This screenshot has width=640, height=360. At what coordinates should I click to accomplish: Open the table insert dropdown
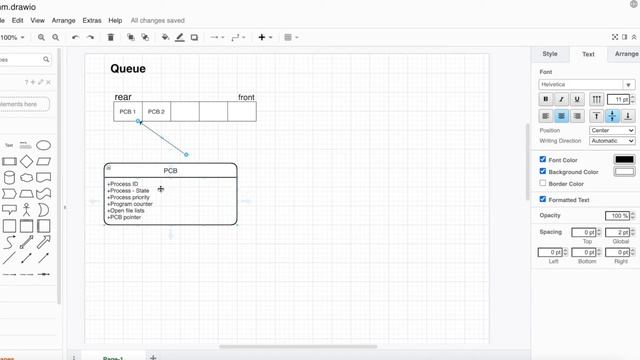pos(291,37)
